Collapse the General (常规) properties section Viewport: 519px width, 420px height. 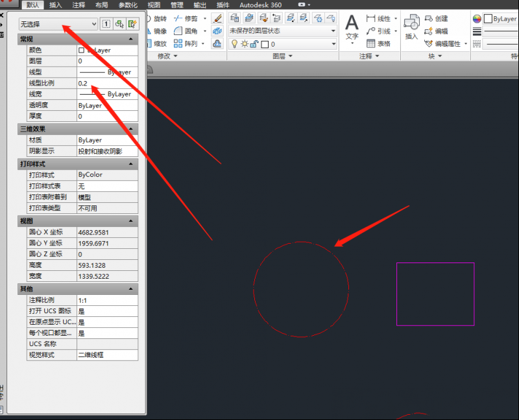click(x=131, y=39)
